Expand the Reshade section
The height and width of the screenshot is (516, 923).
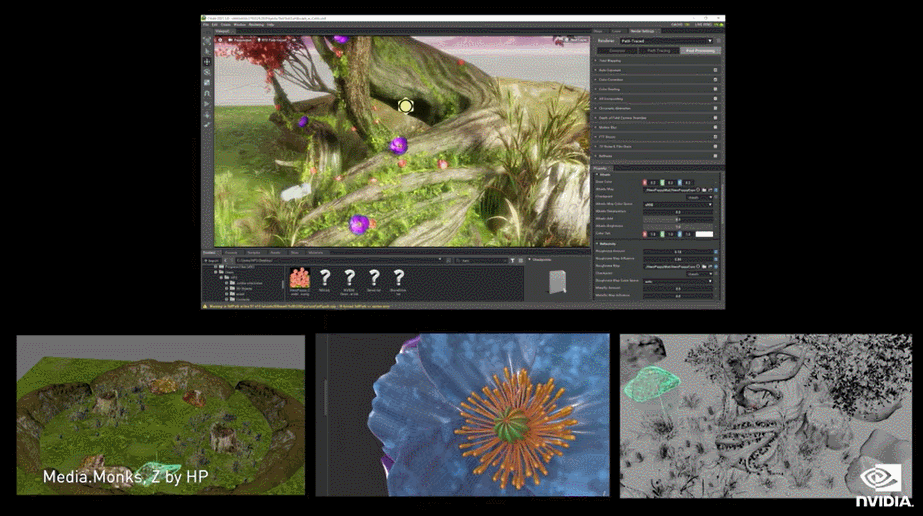click(x=656, y=156)
